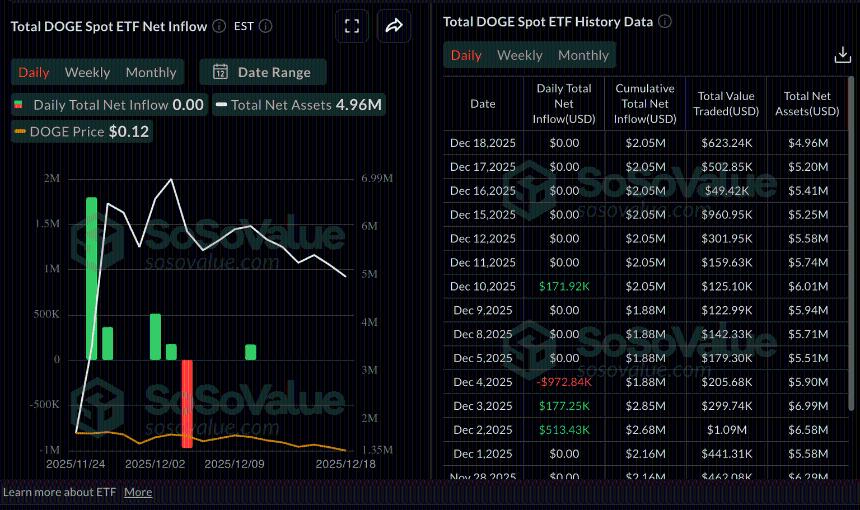Switch inflow chart to Weekly

87,72
